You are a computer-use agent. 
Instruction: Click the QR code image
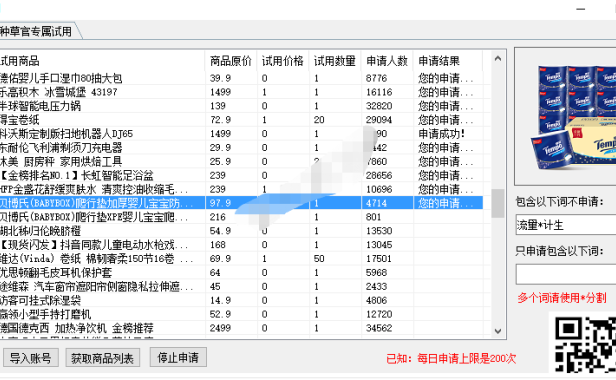pyautogui.click(x=585, y=344)
